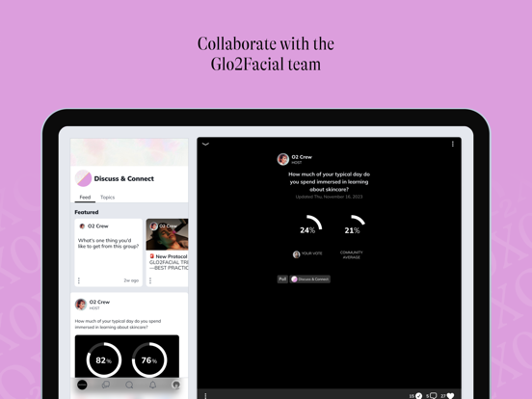Select the 82% poll result ring

pyautogui.click(x=104, y=360)
